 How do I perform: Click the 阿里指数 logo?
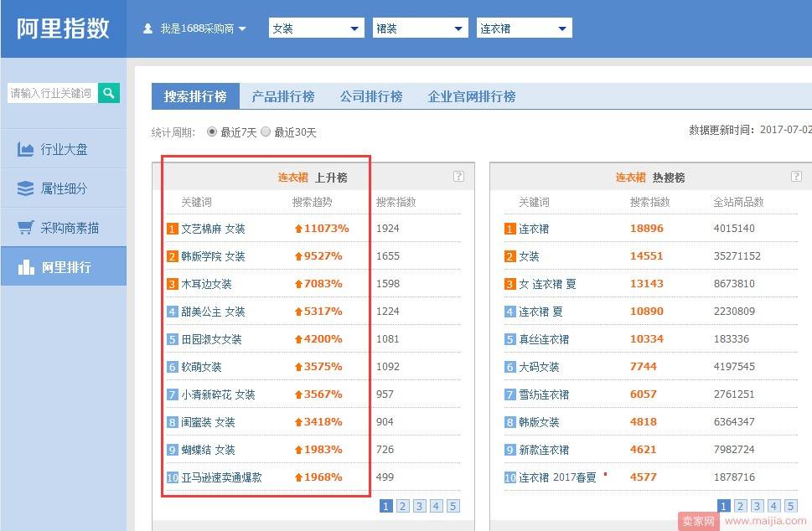pyautogui.click(x=63, y=28)
